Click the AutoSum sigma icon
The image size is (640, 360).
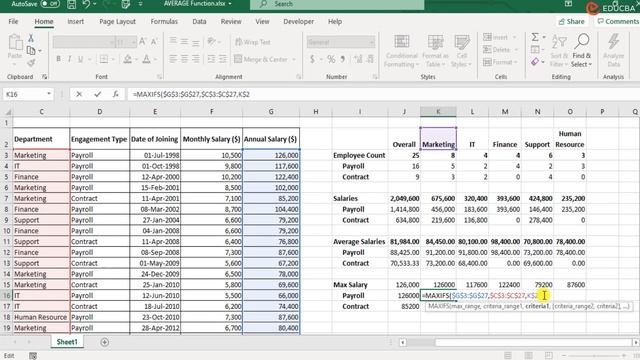tap(535, 38)
